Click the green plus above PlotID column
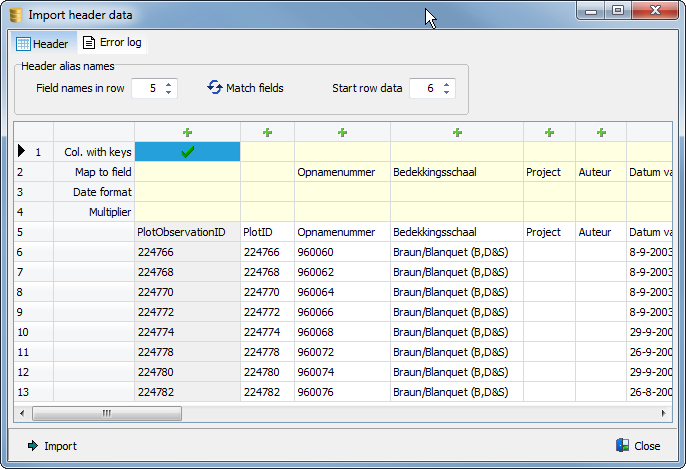Viewport: 686px width, 469px height. tap(267, 132)
